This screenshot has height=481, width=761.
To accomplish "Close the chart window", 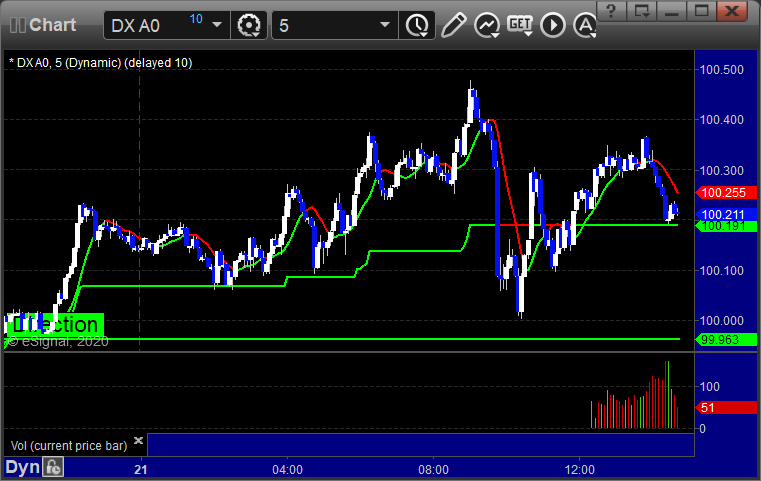I will tap(732, 11).
